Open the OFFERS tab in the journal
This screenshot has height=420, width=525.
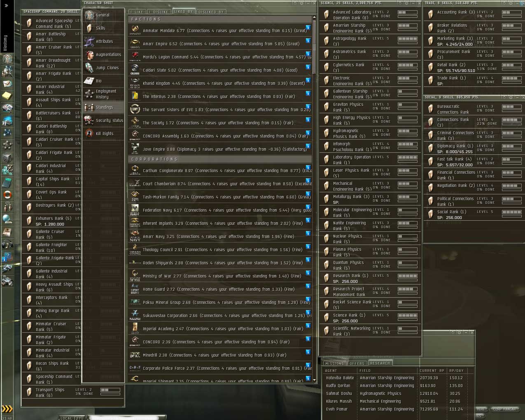click(x=357, y=363)
